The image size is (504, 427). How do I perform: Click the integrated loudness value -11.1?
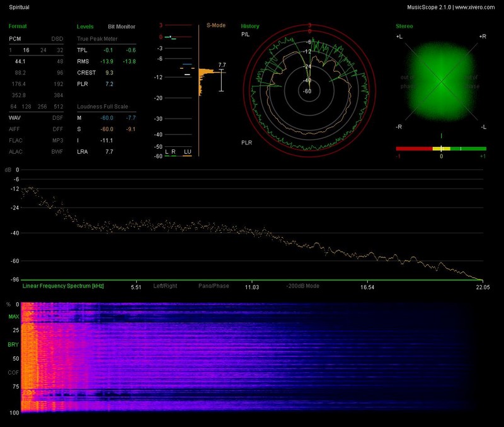pos(106,140)
